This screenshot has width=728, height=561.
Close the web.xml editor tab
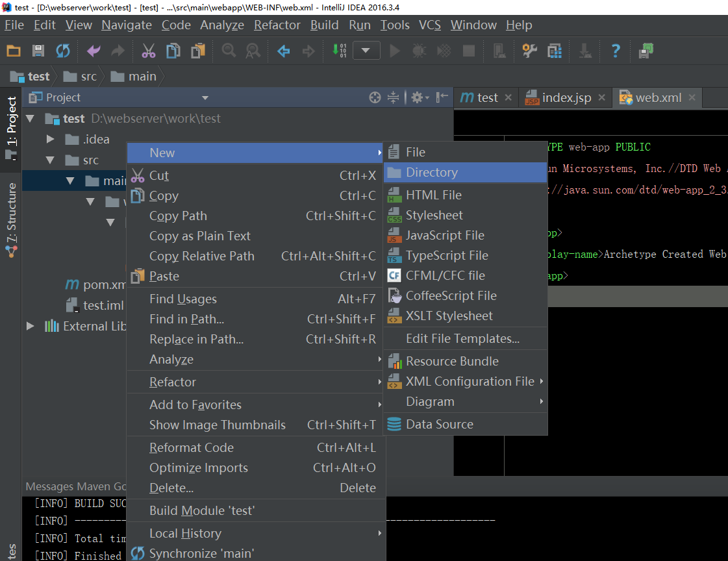692,97
